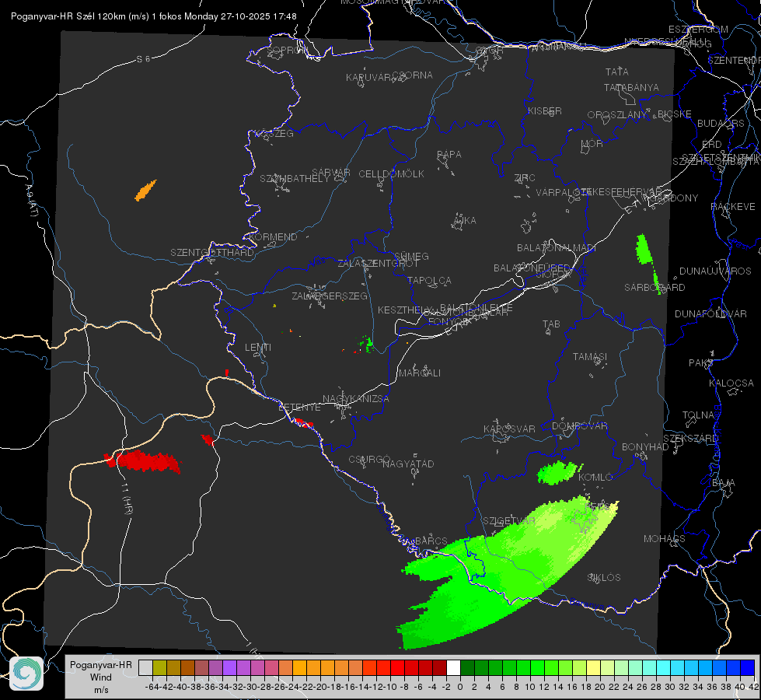Click the swirl logo icon beside the legend
The width and height of the screenshot is (761, 700).
click(26, 674)
